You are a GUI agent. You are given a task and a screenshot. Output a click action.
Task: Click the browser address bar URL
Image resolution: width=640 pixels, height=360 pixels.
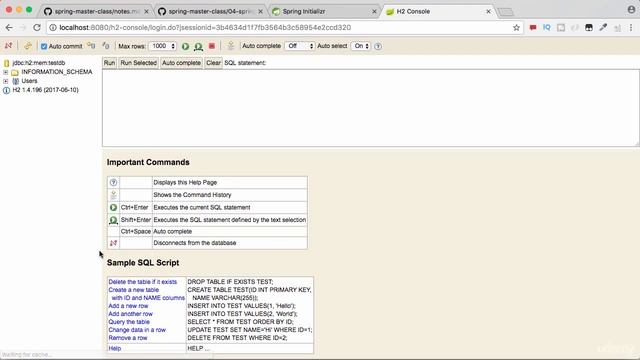(x=205, y=27)
